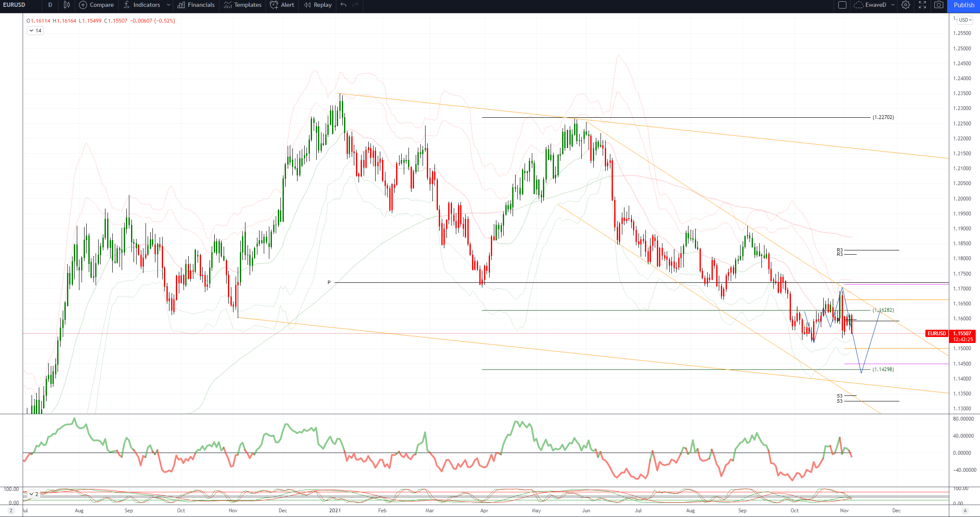
Task: Open the EwaveD saved layout cloud
Action: (x=870, y=5)
